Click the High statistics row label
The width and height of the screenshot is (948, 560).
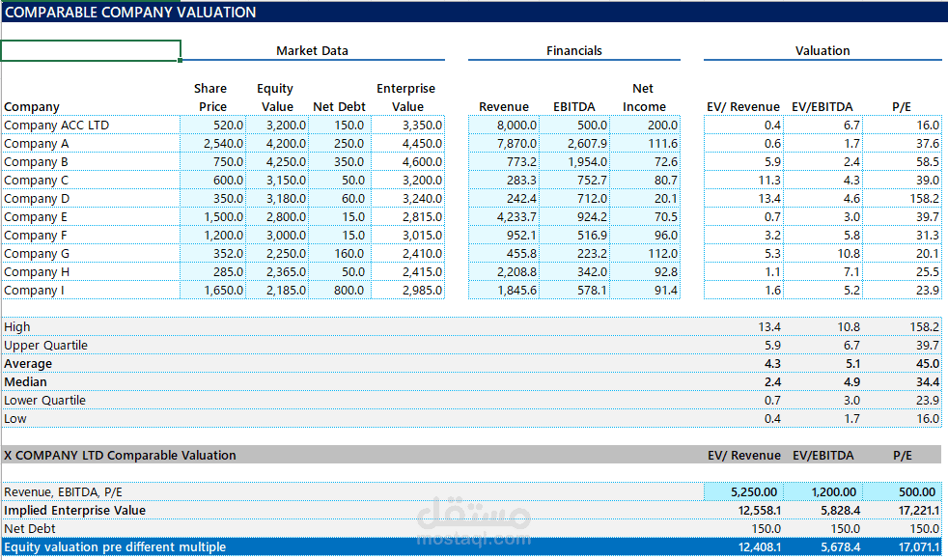click(17, 327)
